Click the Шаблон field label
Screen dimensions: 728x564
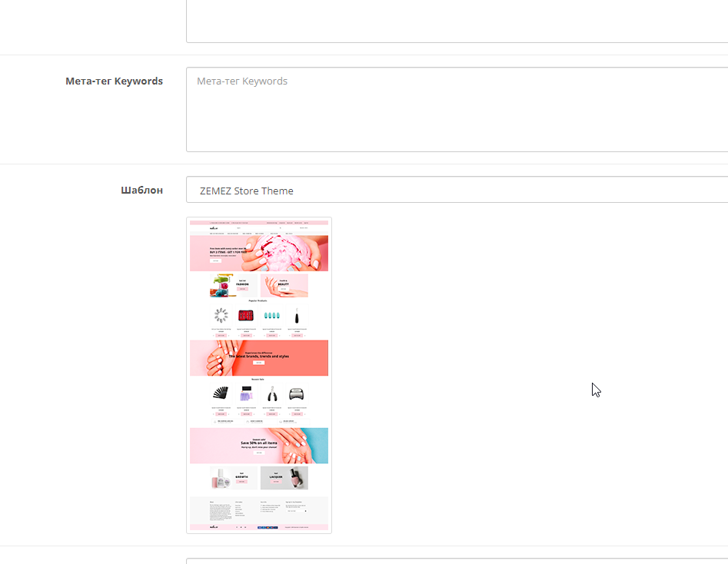(x=141, y=190)
